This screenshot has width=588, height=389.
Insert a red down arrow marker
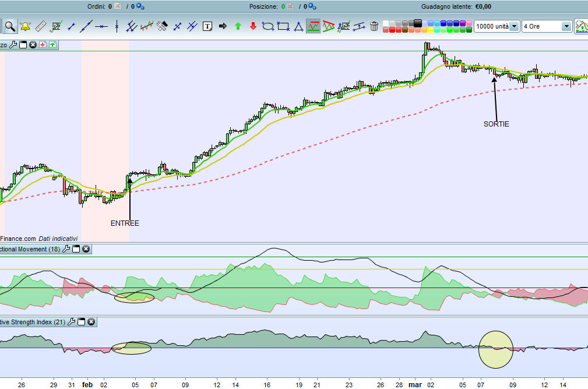click(253, 26)
